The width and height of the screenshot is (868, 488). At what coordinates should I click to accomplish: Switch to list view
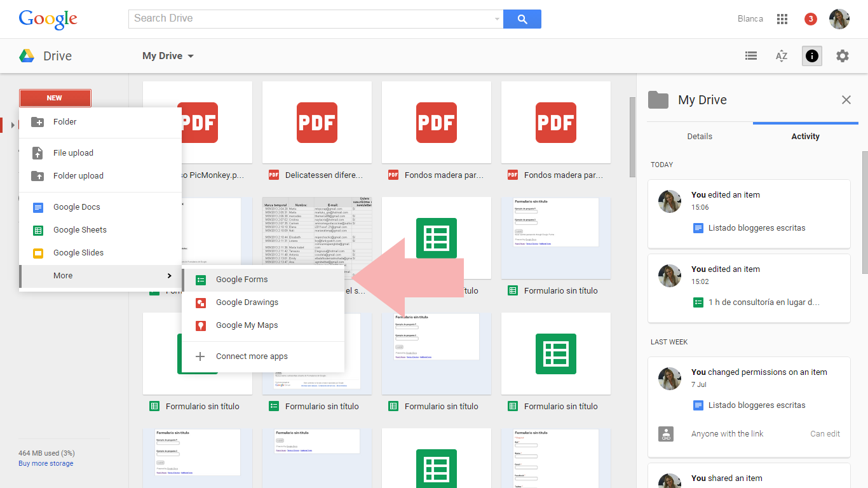[x=751, y=56]
